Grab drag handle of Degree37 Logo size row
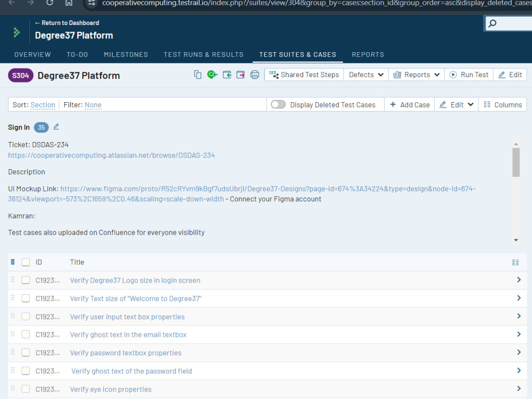This screenshot has height=399, width=532. (13, 280)
